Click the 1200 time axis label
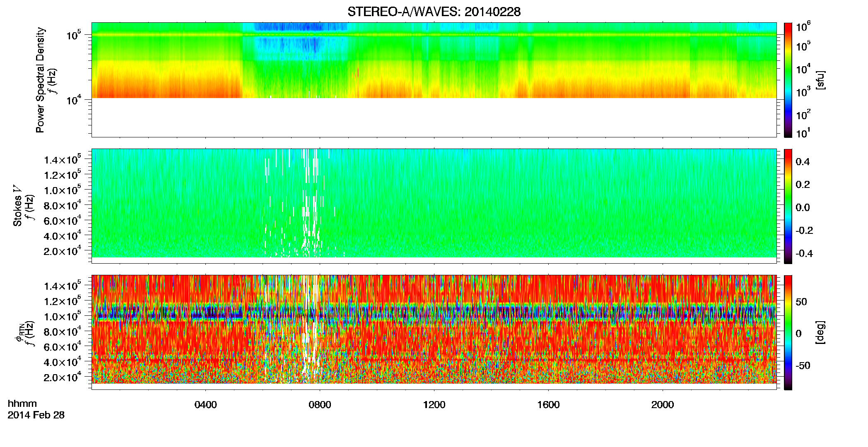The width and height of the screenshot is (868, 447). [x=434, y=405]
